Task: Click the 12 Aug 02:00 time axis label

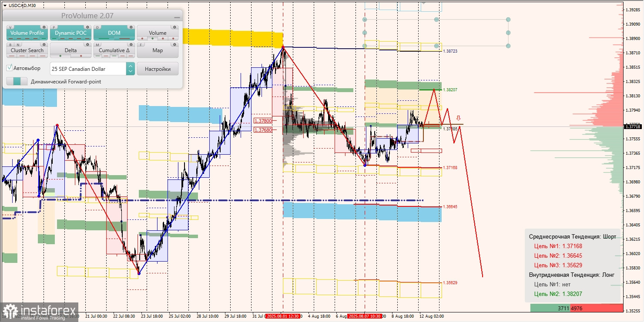Action: (x=431, y=316)
